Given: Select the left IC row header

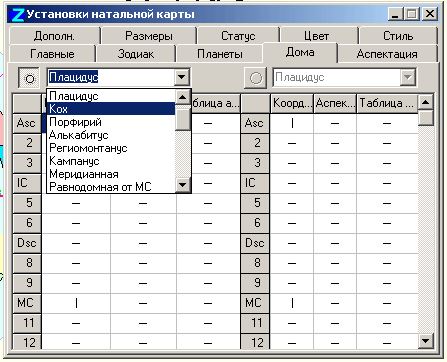Looking at the screenshot, I should 27,183.
